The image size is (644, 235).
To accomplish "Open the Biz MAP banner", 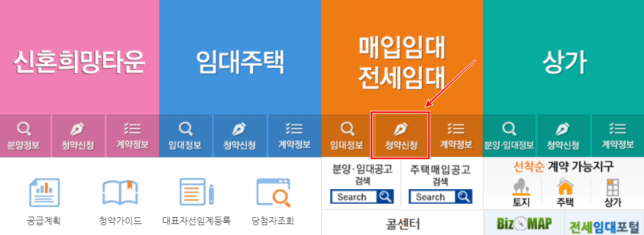I will click(x=524, y=223).
